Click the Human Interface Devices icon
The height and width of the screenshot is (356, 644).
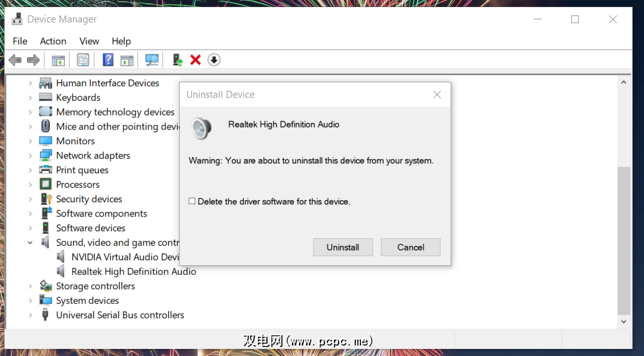coord(45,83)
